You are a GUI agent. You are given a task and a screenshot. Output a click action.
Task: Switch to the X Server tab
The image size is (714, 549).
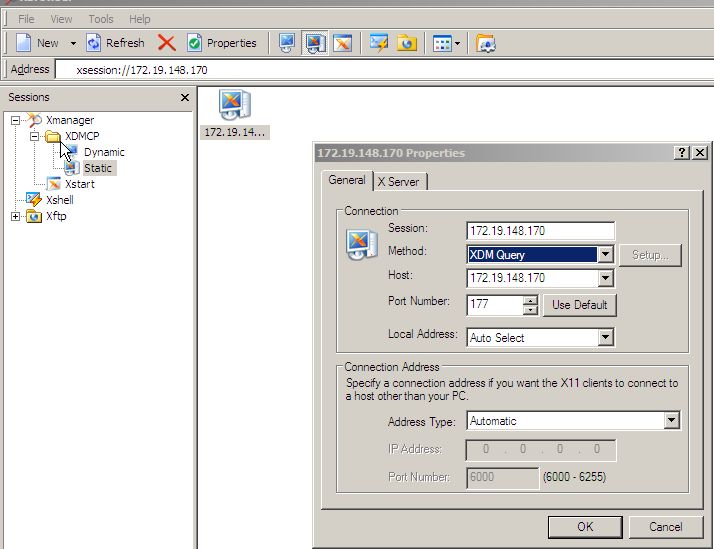pos(399,182)
